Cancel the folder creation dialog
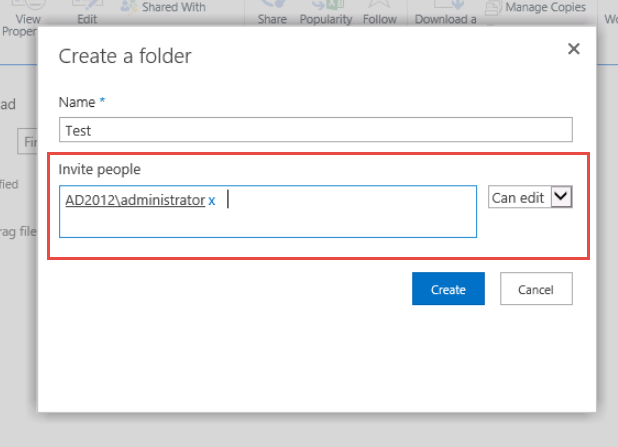 tap(536, 289)
